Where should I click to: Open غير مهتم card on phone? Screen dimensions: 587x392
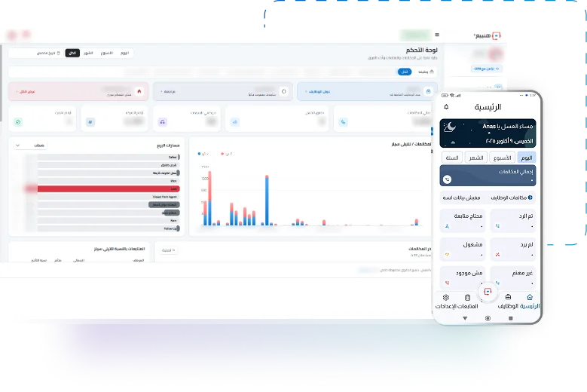pyautogui.click(x=513, y=277)
